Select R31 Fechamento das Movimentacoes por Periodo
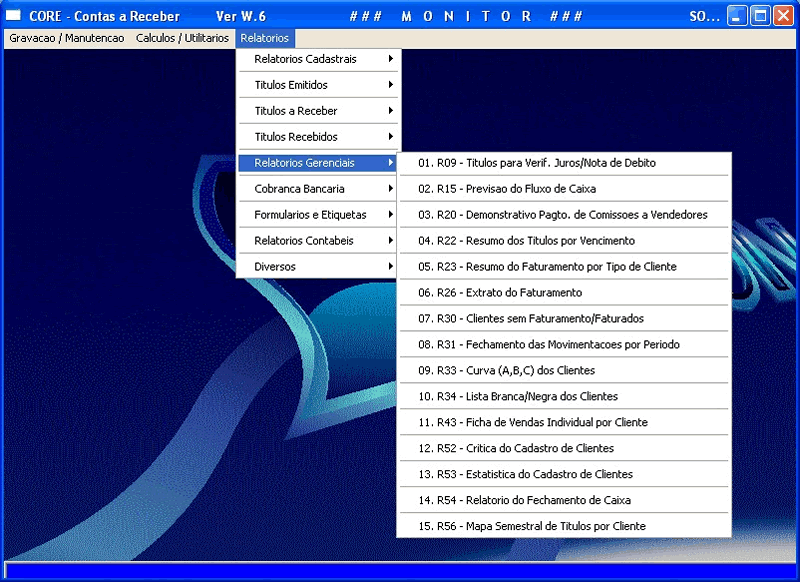Viewport: 800px width, 582px height. point(564,345)
